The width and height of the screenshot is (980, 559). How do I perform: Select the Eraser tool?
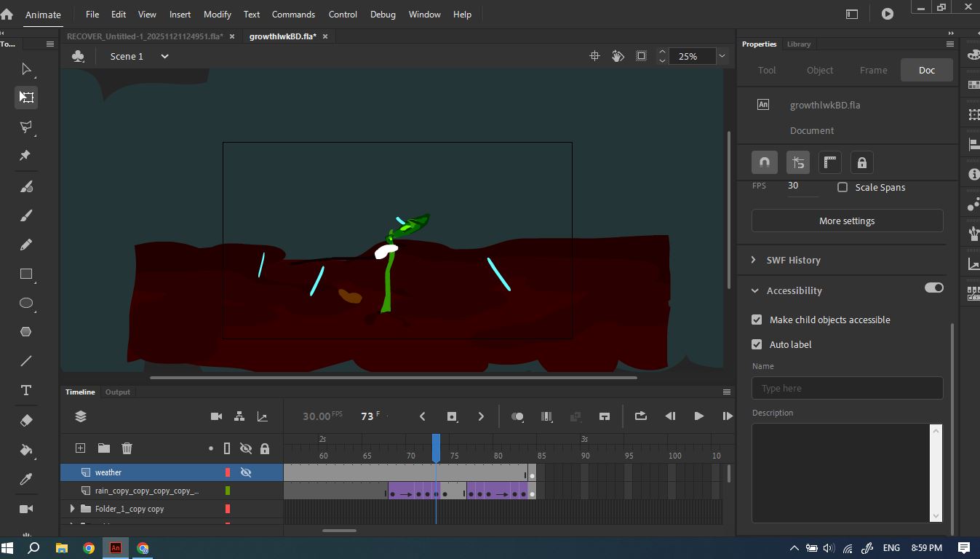click(26, 421)
